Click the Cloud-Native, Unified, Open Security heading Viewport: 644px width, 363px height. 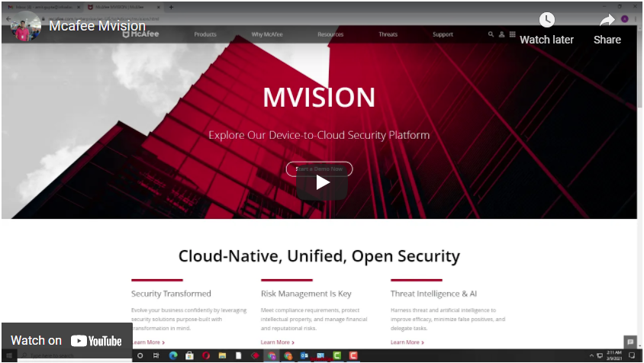tap(319, 255)
